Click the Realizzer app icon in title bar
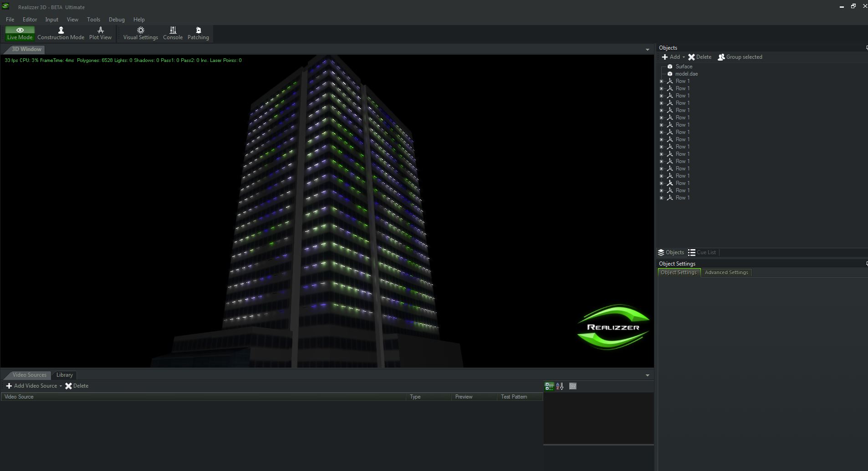The height and width of the screenshot is (471, 868). 5,6
